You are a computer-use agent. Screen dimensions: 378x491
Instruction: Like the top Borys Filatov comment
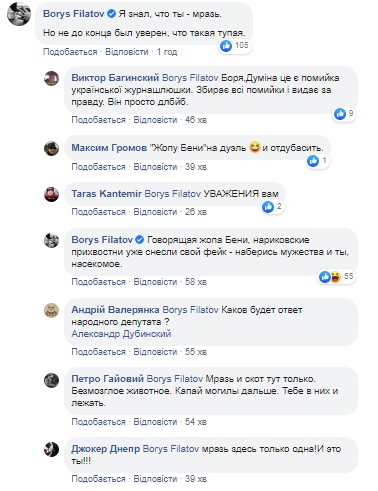pos(70,52)
